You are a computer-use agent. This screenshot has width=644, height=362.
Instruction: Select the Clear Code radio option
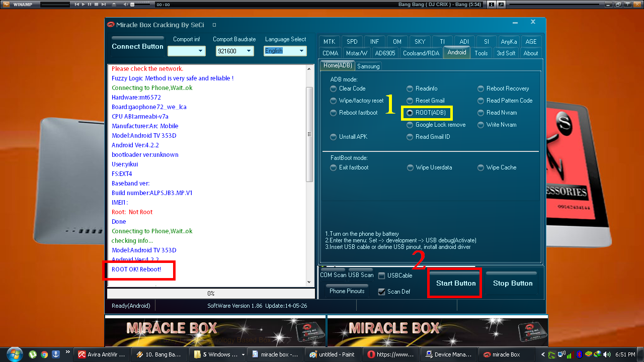tap(348, 88)
